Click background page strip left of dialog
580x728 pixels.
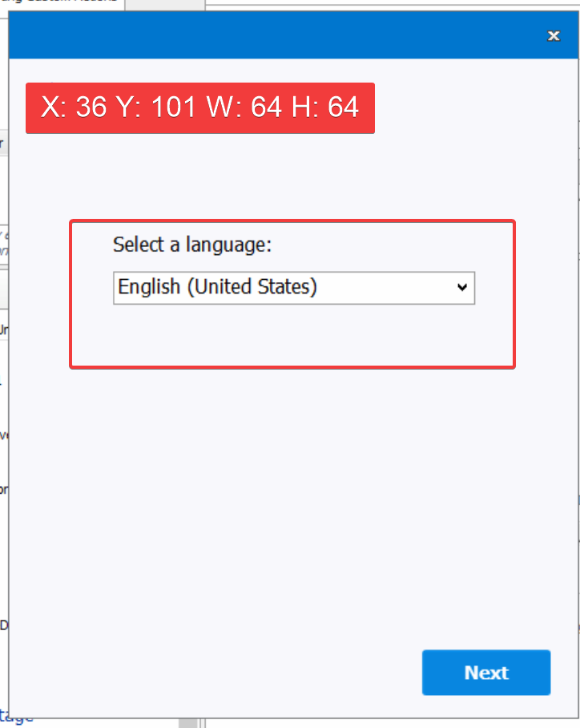coord(4,401)
